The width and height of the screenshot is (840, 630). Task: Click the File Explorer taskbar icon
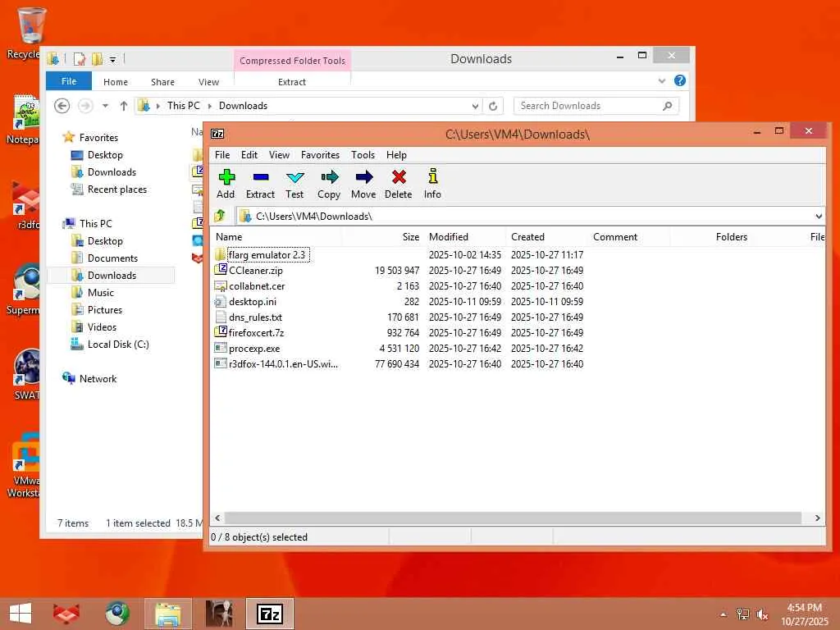point(167,614)
